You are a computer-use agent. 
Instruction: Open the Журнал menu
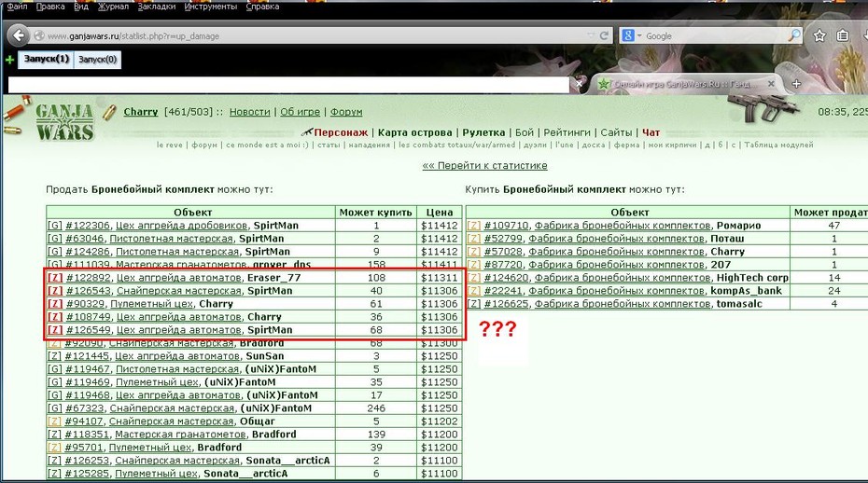(x=113, y=7)
